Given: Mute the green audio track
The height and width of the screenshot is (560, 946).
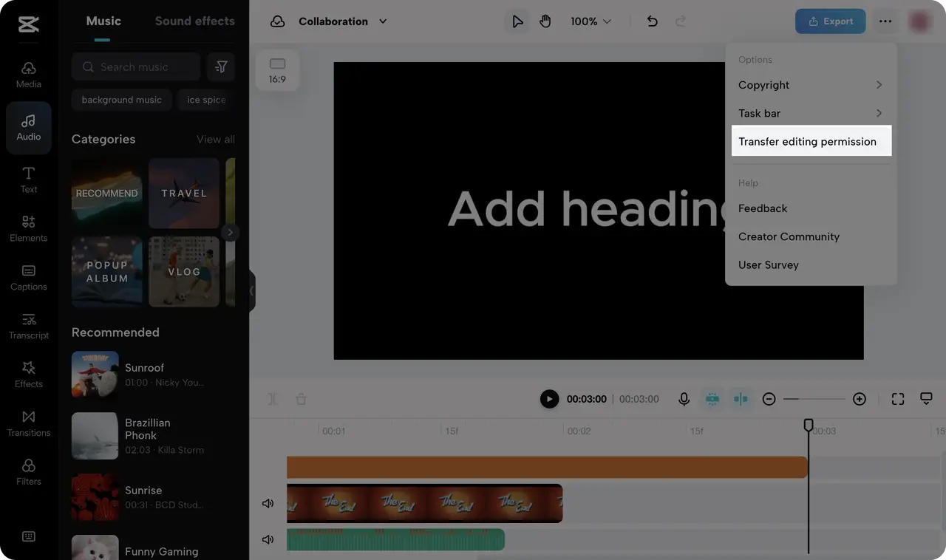Looking at the screenshot, I should coord(268,539).
